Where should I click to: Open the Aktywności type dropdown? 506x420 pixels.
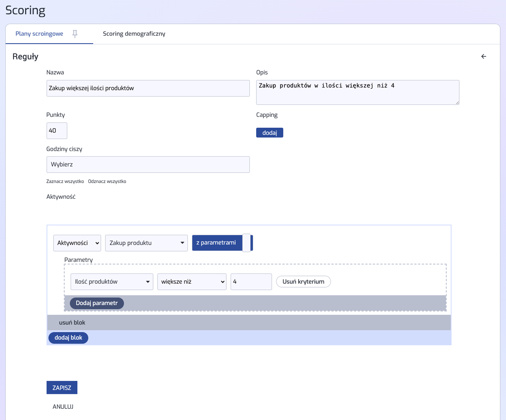click(77, 243)
